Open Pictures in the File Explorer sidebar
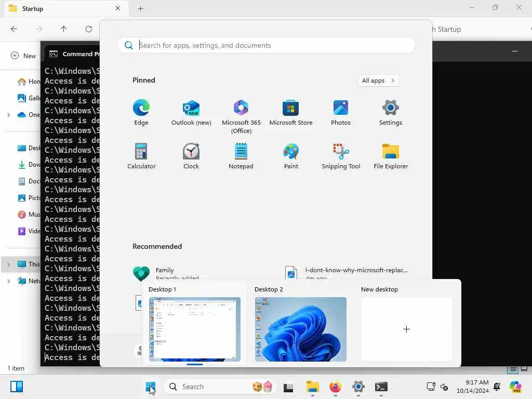 point(29,198)
